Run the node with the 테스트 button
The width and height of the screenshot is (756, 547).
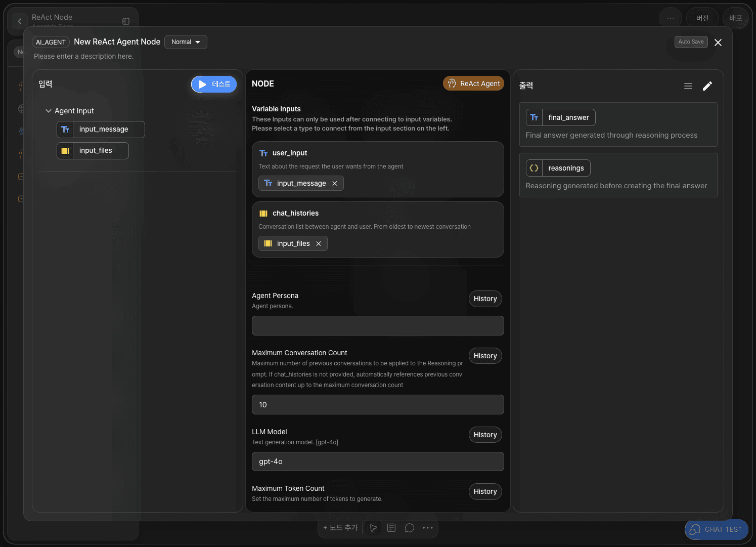(214, 85)
